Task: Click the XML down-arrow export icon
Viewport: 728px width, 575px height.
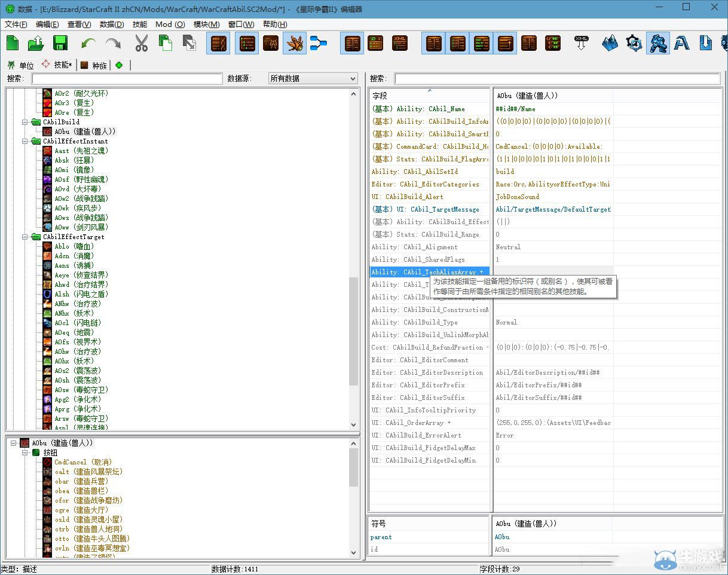Action: [581, 43]
